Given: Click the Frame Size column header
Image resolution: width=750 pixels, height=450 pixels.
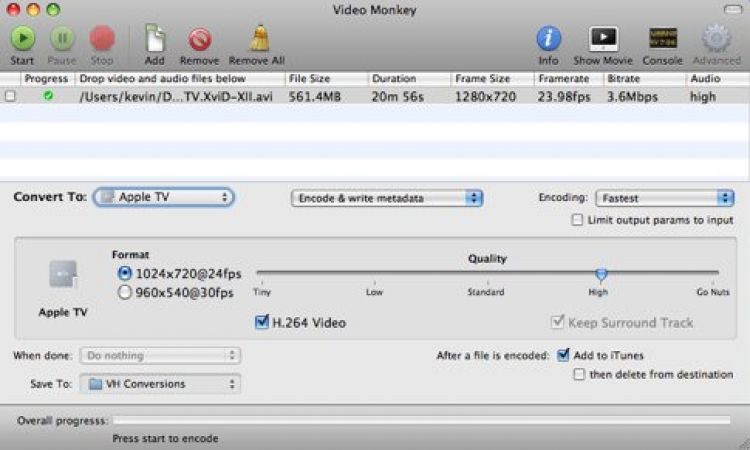Looking at the screenshot, I should pos(493,78).
